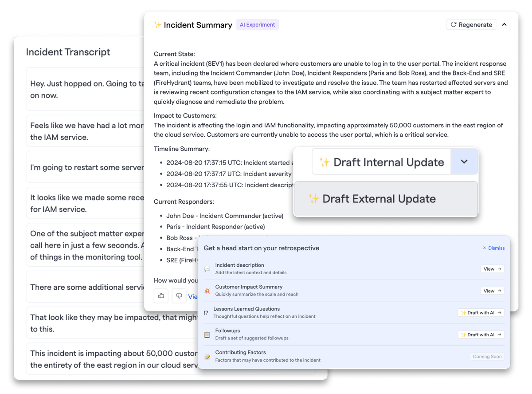Click the sparkle icon beside Incident Summary
Screen dimensions: 532x394
pos(157,25)
